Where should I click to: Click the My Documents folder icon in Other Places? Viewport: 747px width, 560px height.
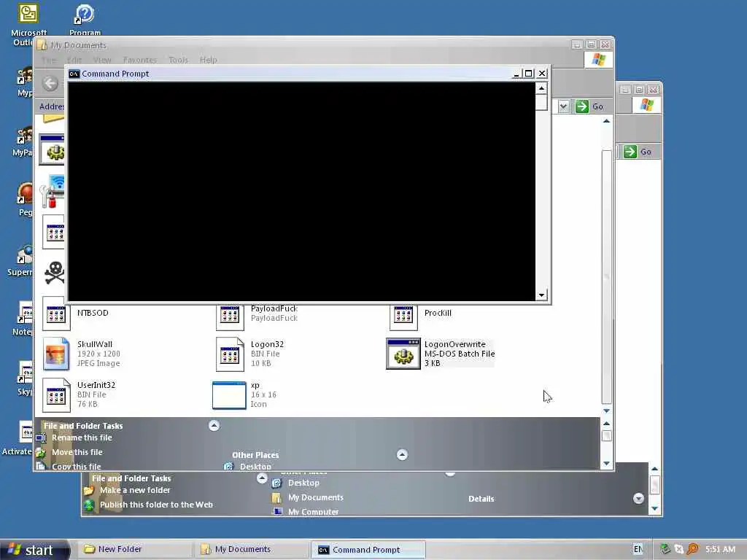[276, 497]
